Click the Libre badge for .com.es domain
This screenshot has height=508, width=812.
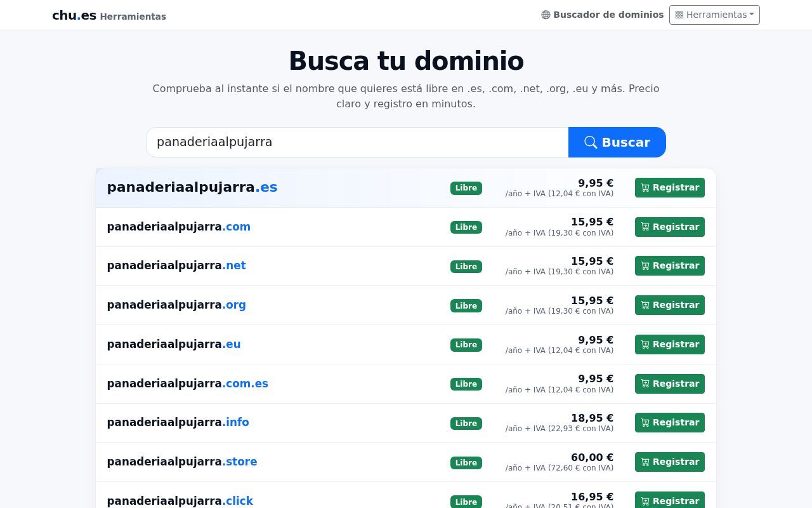466,384
